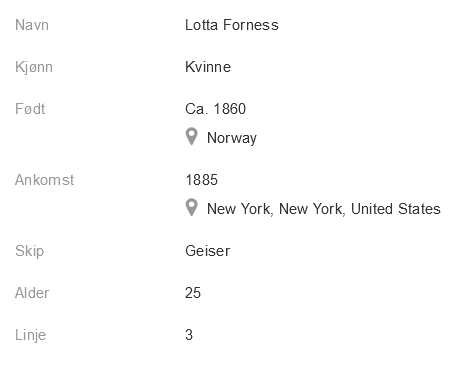This screenshot has height=375, width=456.
Task: Click the Navn field label
Action: 32,25
